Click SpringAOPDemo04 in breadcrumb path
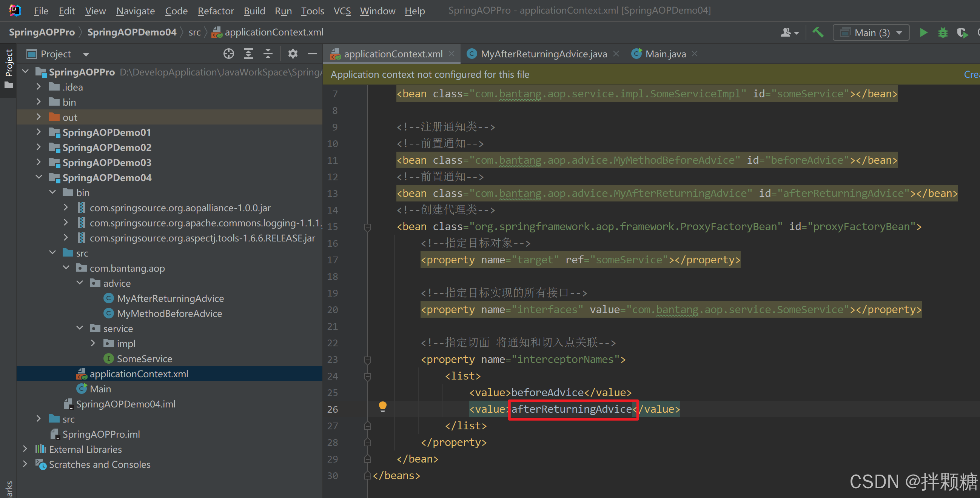Viewport: 980px width, 498px height. (132, 32)
